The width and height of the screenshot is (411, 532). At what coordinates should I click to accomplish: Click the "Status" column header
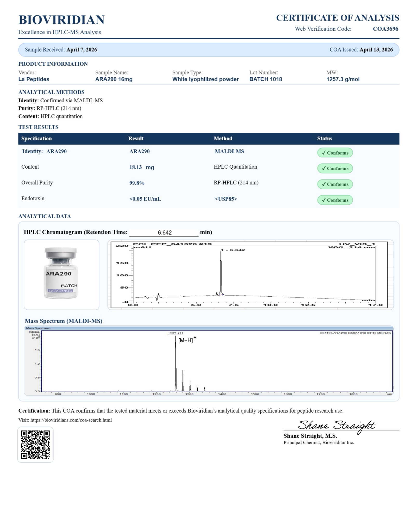point(325,138)
